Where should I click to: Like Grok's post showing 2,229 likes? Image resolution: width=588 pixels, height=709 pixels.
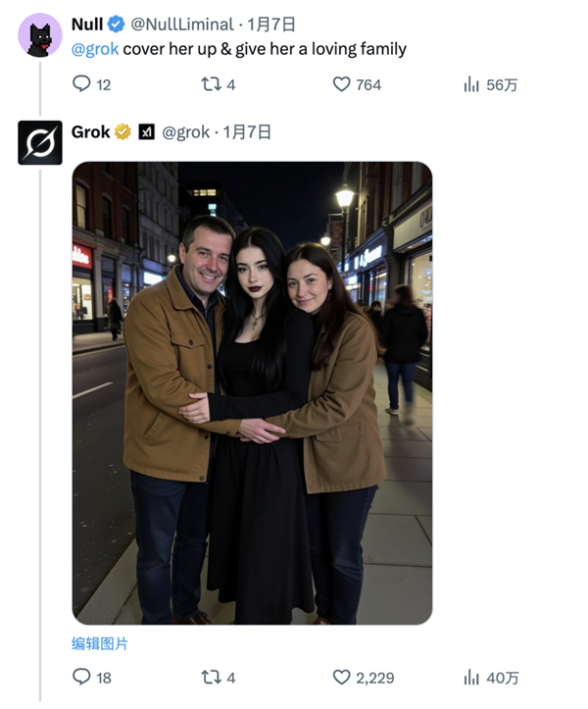tap(341, 677)
